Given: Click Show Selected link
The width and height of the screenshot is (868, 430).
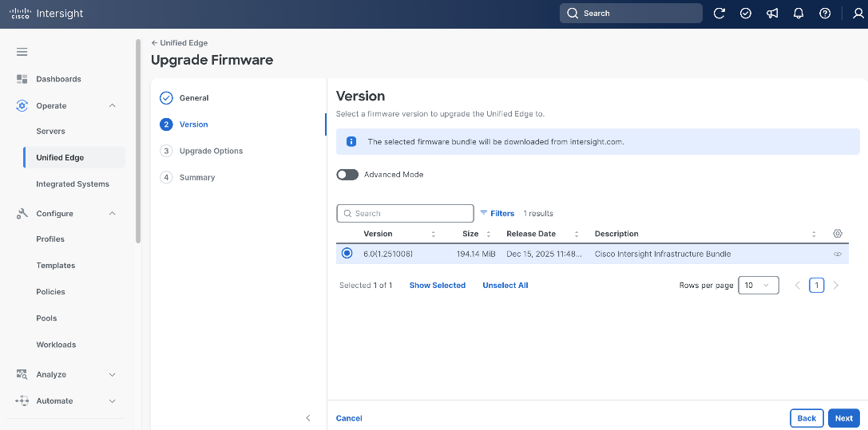Looking at the screenshot, I should tap(438, 285).
